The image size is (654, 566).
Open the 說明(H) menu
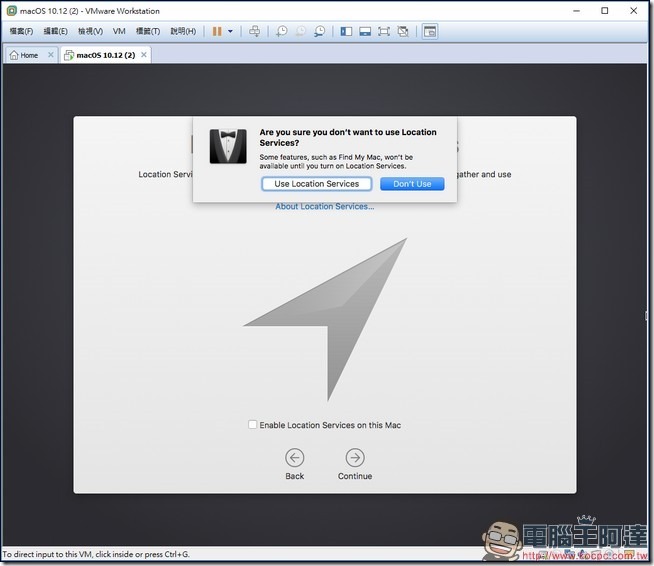click(x=183, y=31)
